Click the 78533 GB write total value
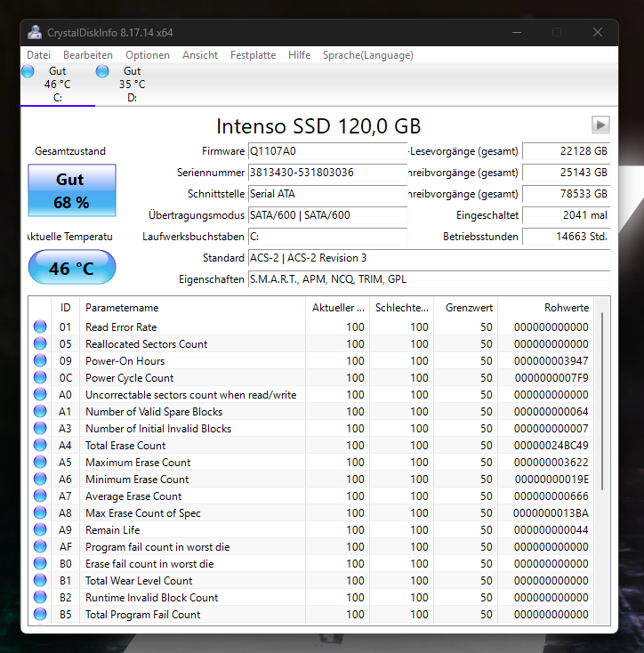This screenshot has width=644, height=653. [x=566, y=194]
